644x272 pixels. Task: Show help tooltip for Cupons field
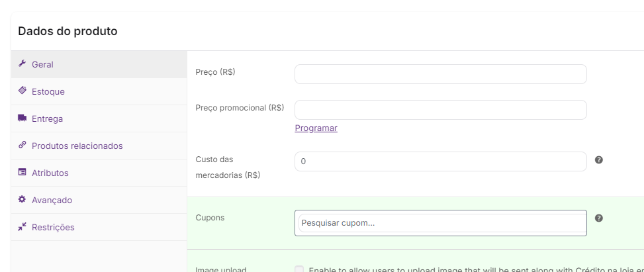click(599, 218)
